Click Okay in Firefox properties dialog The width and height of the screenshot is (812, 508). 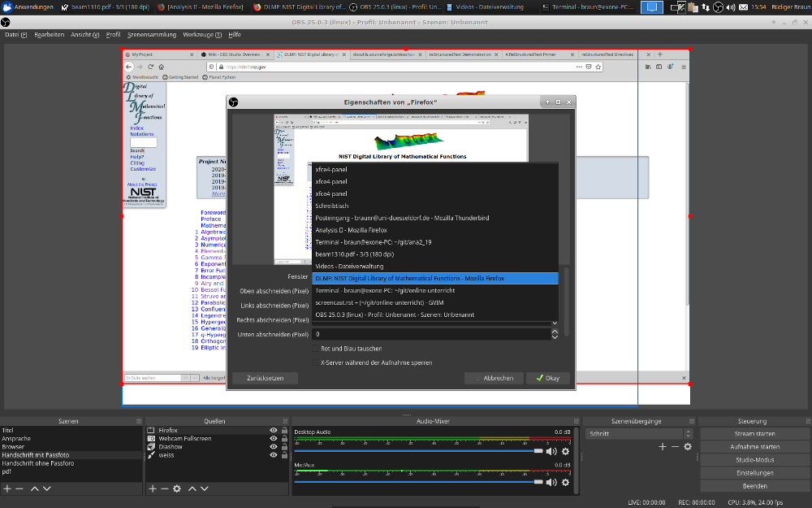click(548, 378)
